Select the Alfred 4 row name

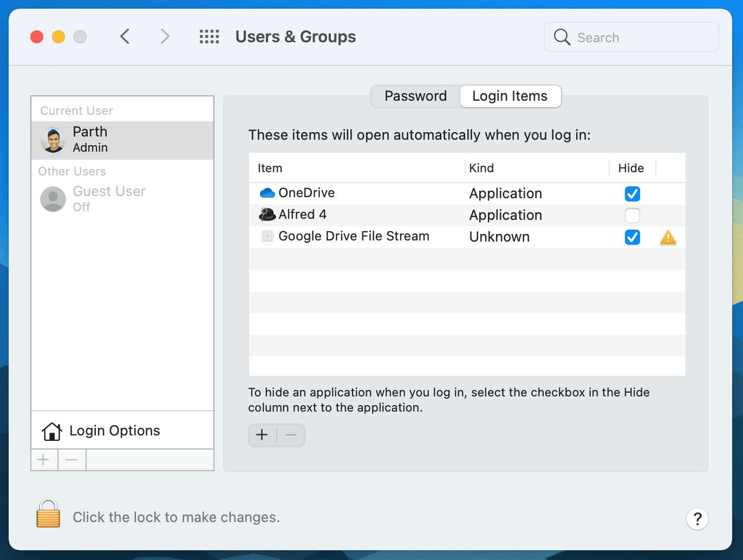[303, 214]
